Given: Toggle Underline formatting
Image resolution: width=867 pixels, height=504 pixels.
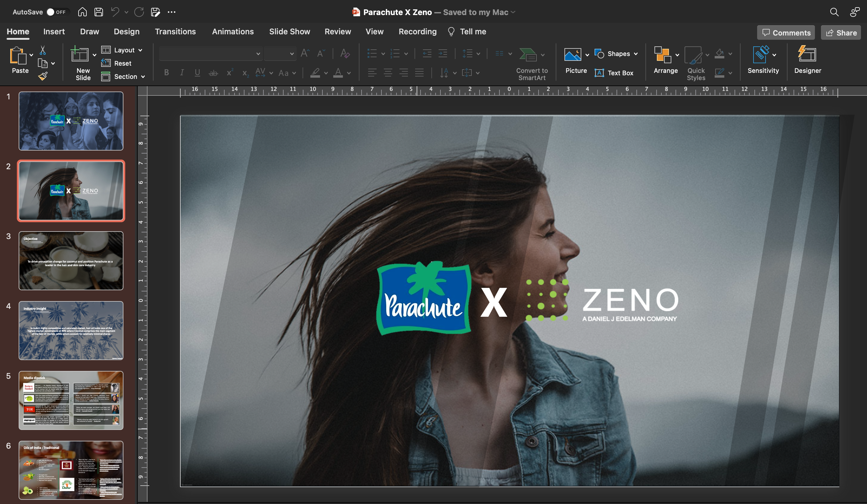Looking at the screenshot, I should tap(197, 73).
